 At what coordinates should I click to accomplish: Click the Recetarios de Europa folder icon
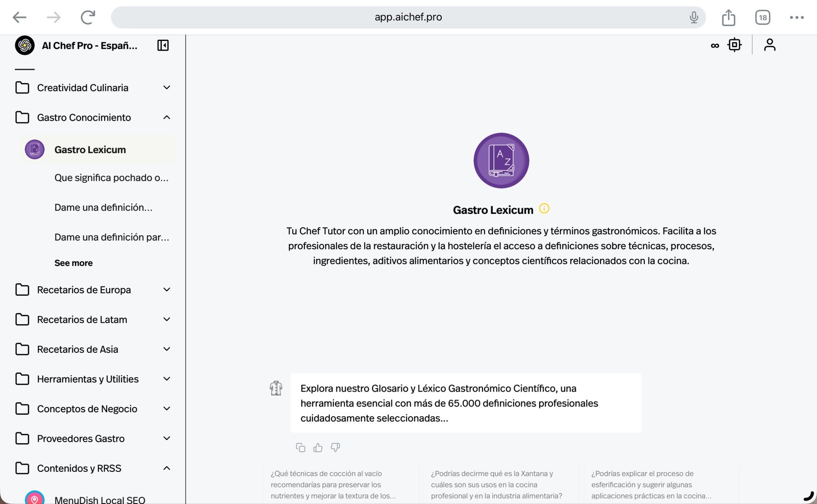click(x=22, y=290)
